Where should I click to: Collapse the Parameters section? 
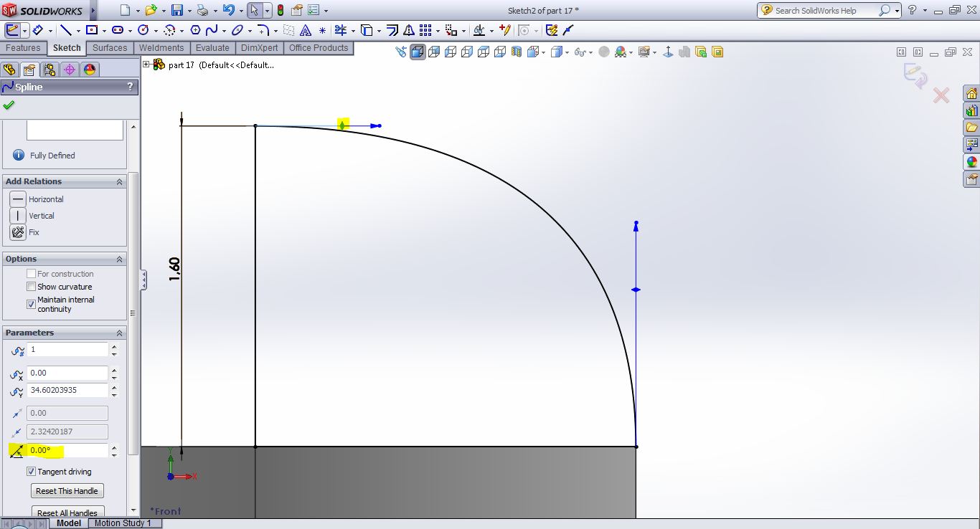120,333
